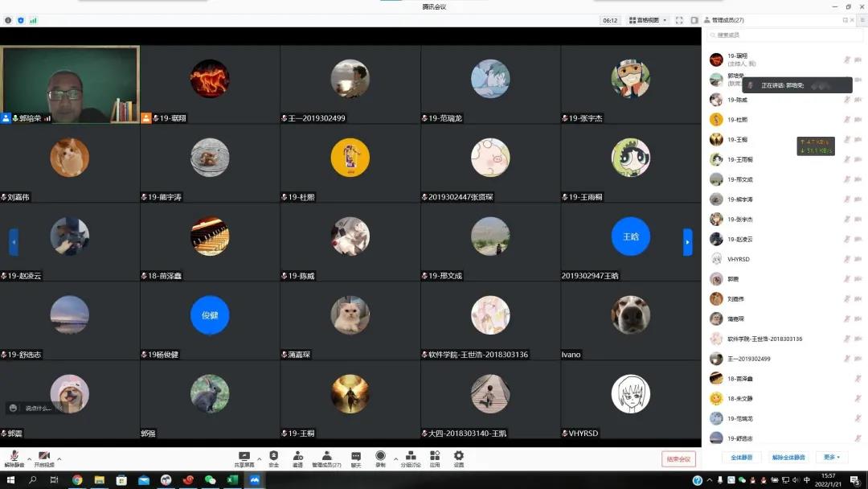The width and height of the screenshot is (868, 489).
Task: Expand the More (更多) dropdown in member panel
Action: pos(832,457)
